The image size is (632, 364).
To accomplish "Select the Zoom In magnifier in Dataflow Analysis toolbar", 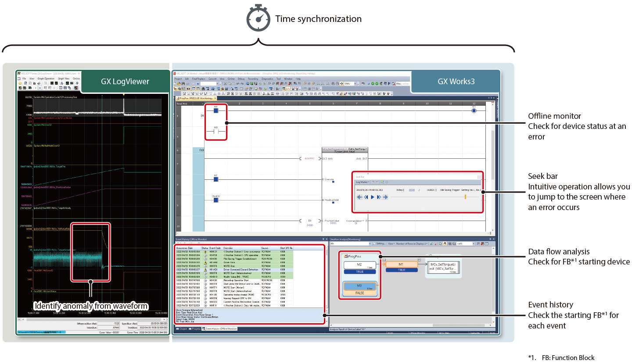I will [449, 243].
